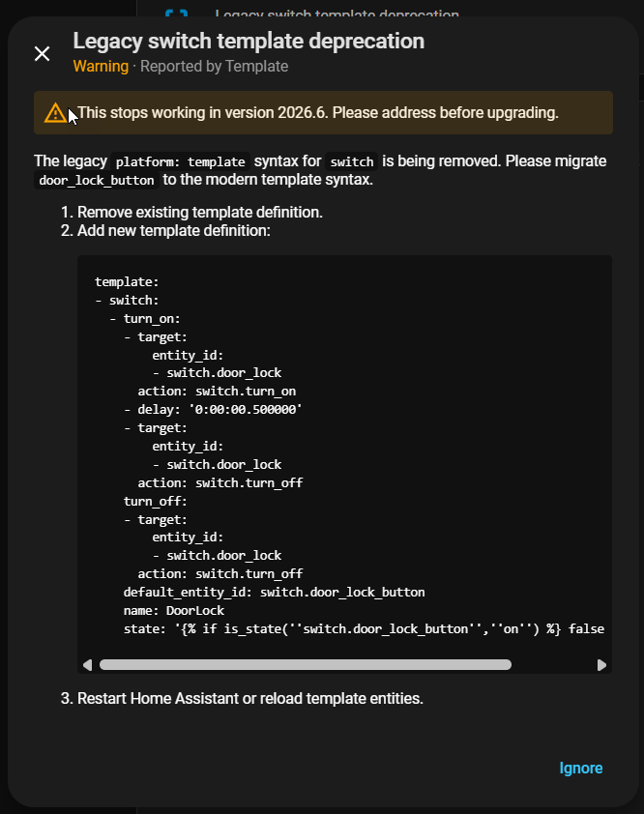Screen dimensions: 644x814
Task: Click the warning triangle alert icon
Action: pos(56,112)
